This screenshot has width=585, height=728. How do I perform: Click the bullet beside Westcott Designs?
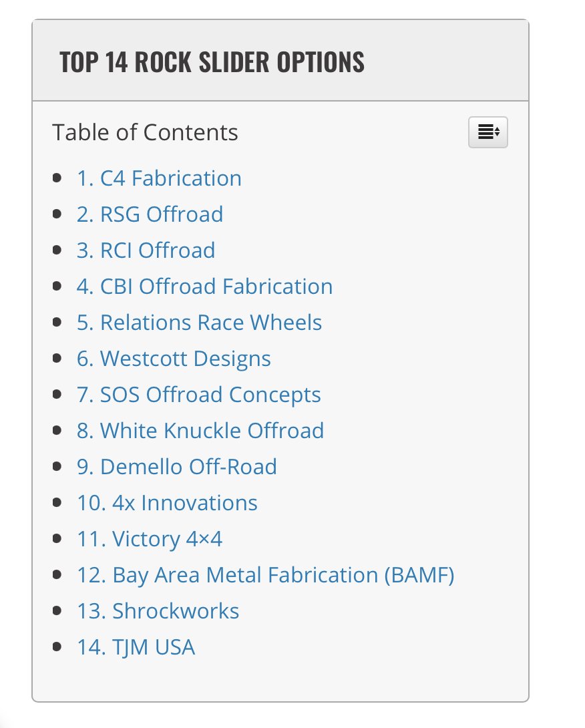pos(57,359)
